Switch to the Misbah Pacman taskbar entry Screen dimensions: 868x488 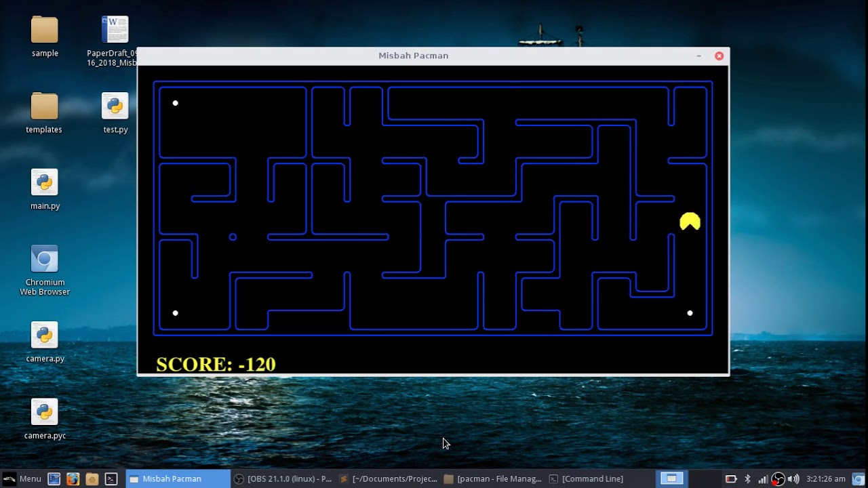coord(178,479)
